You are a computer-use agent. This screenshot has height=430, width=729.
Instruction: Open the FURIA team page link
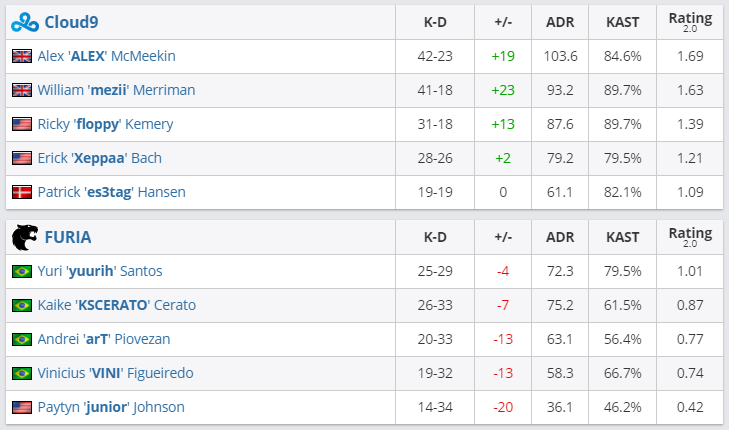pyautogui.click(x=67, y=238)
